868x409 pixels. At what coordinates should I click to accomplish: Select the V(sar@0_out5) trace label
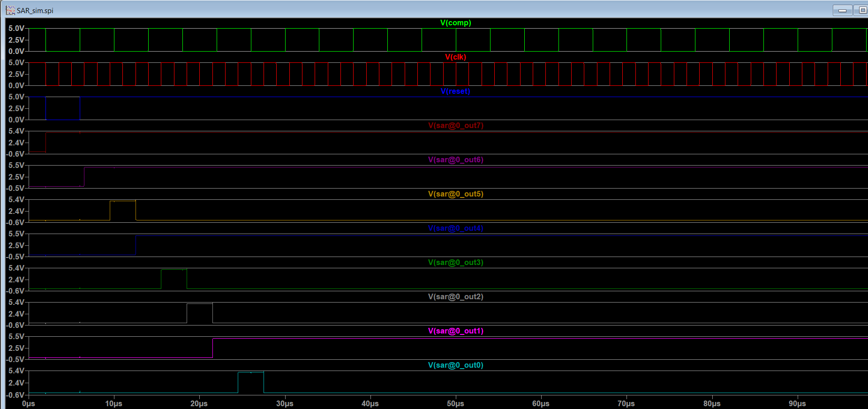[x=455, y=194]
